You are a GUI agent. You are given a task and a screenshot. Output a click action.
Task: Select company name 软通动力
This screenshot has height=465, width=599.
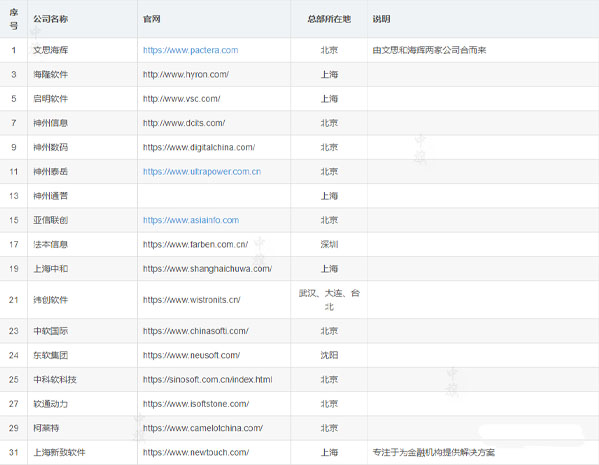click(x=50, y=404)
